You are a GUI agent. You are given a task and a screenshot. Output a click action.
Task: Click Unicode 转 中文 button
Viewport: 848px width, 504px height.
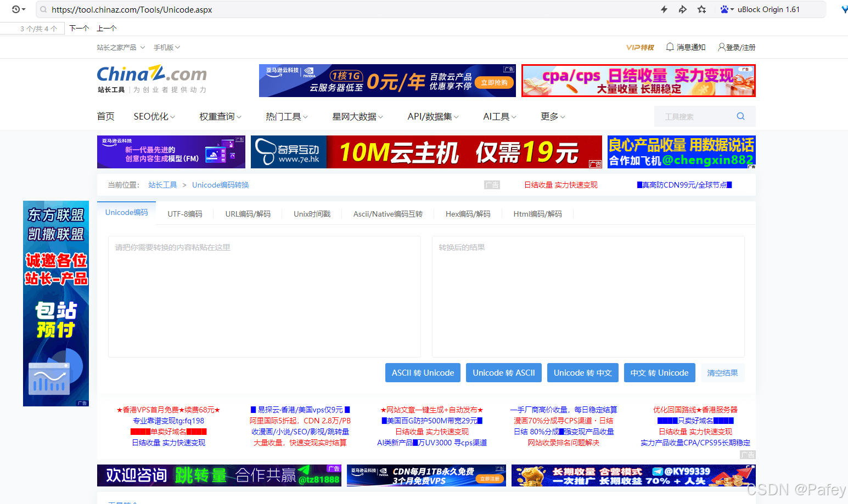[582, 373]
